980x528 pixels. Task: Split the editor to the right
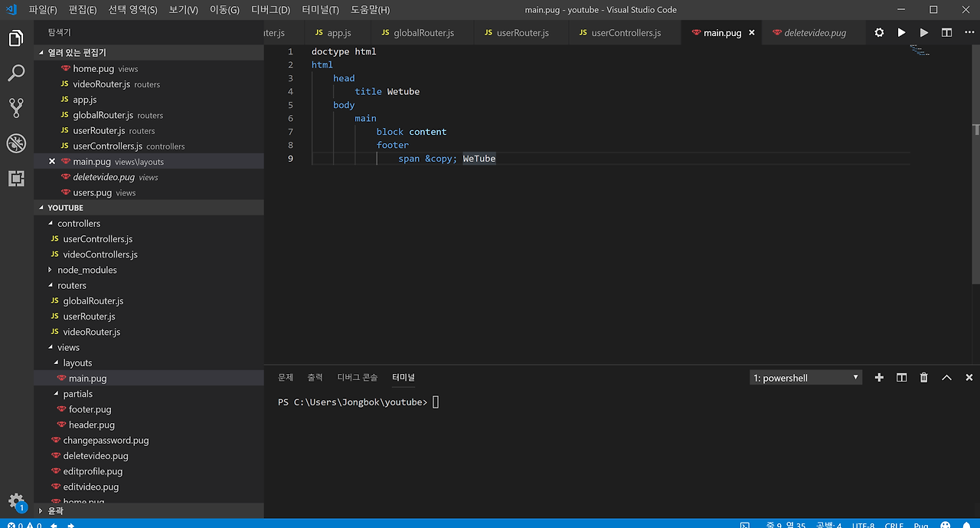click(x=947, y=33)
